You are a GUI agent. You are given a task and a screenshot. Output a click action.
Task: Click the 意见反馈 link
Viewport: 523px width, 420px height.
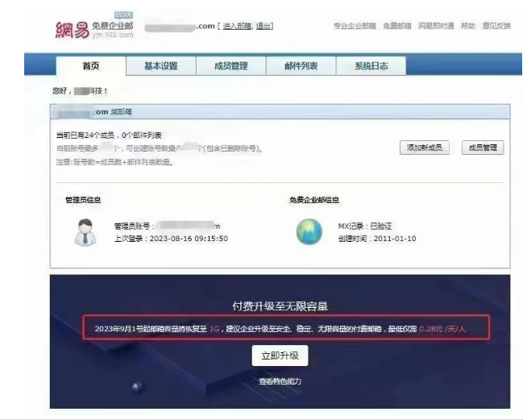496,26
